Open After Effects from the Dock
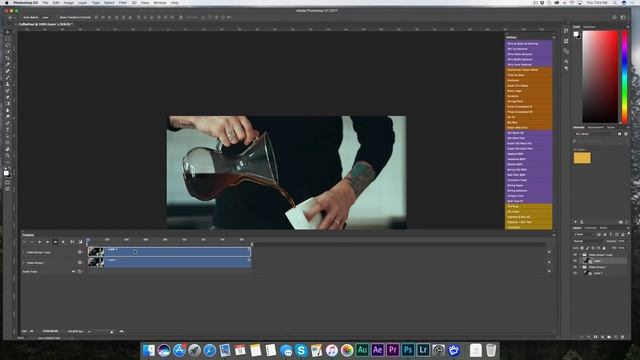This screenshot has height=360, width=640. (378, 350)
